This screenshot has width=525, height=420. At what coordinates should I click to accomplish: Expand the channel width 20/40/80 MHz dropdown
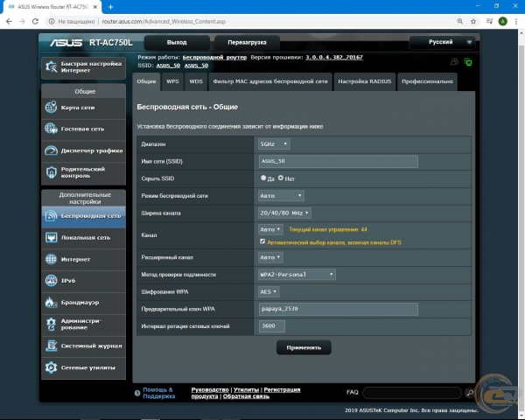(x=284, y=213)
